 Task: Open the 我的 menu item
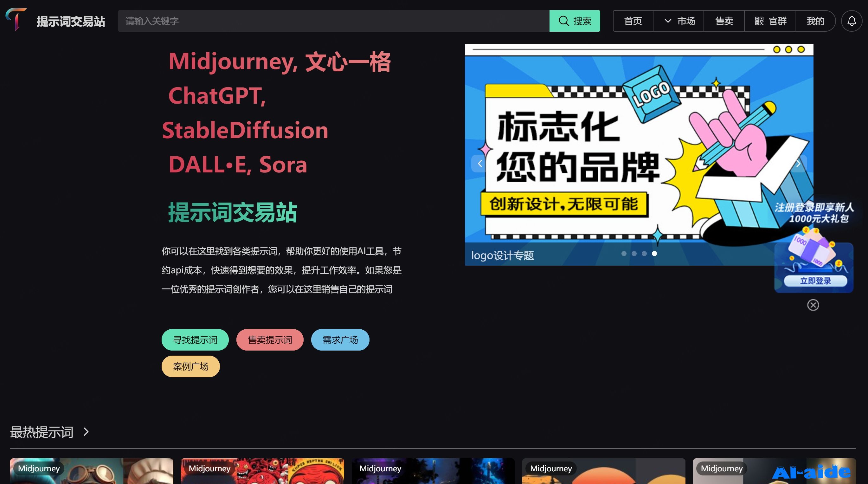[x=815, y=21]
